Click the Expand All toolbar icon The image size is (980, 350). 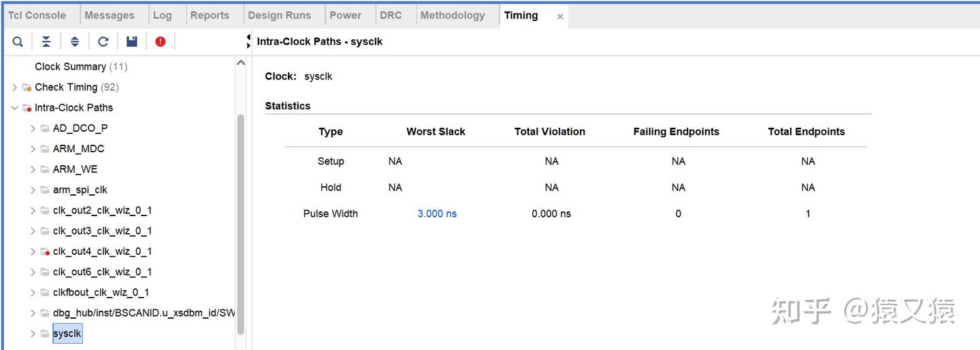tap(75, 42)
